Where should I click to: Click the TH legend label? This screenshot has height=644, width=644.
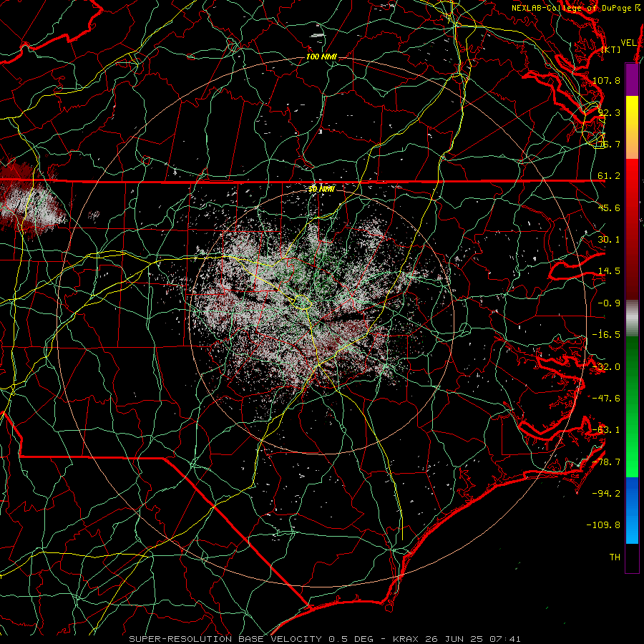(x=615, y=557)
